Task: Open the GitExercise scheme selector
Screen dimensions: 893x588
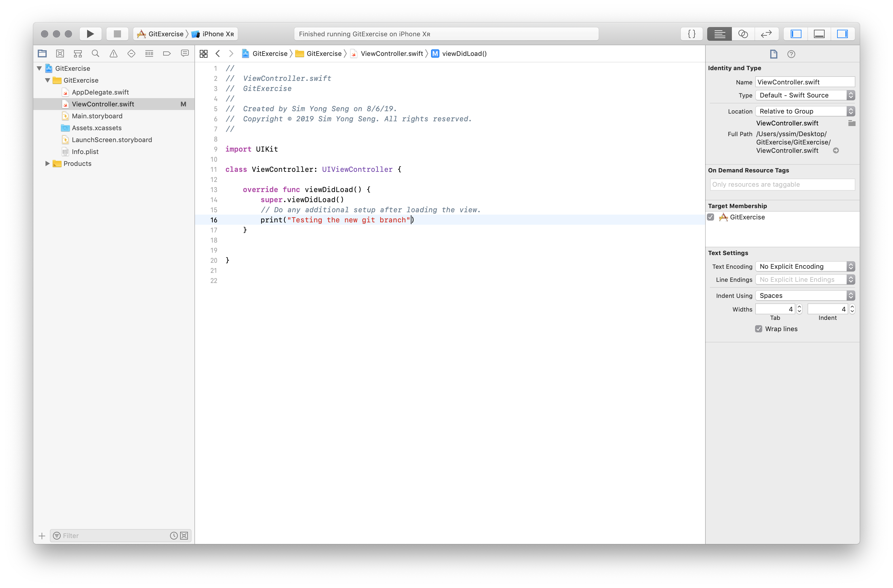Action: (160, 34)
